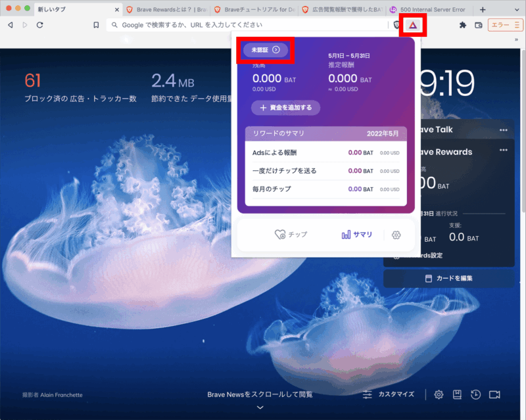Click the 未認証 verify wallet button

(266, 49)
